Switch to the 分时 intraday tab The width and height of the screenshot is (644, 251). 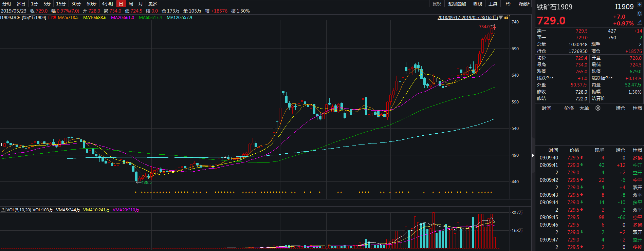click(x=7, y=4)
